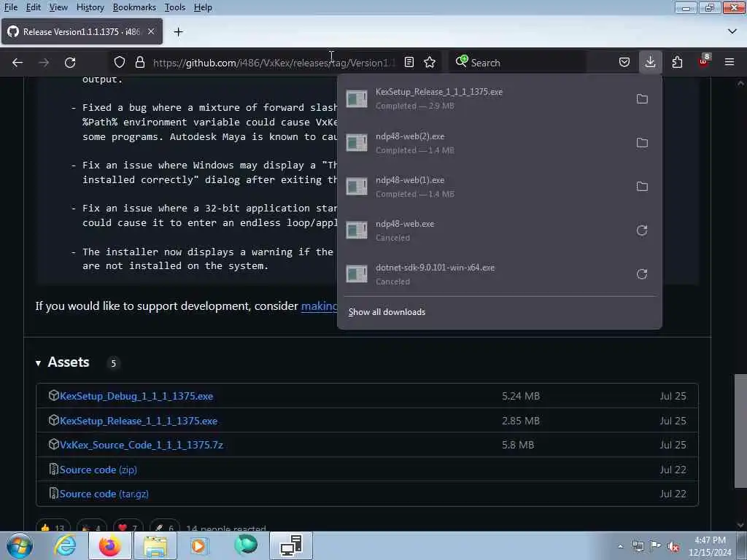The height and width of the screenshot is (560, 747).
Task: Download KexSetup_Release_1_1_1_1375.exe asset
Action: (139, 421)
